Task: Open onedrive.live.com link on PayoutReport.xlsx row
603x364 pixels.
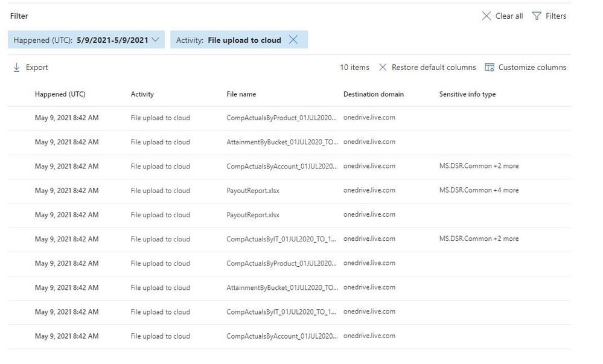Action: pyautogui.click(x=368, y=190)
